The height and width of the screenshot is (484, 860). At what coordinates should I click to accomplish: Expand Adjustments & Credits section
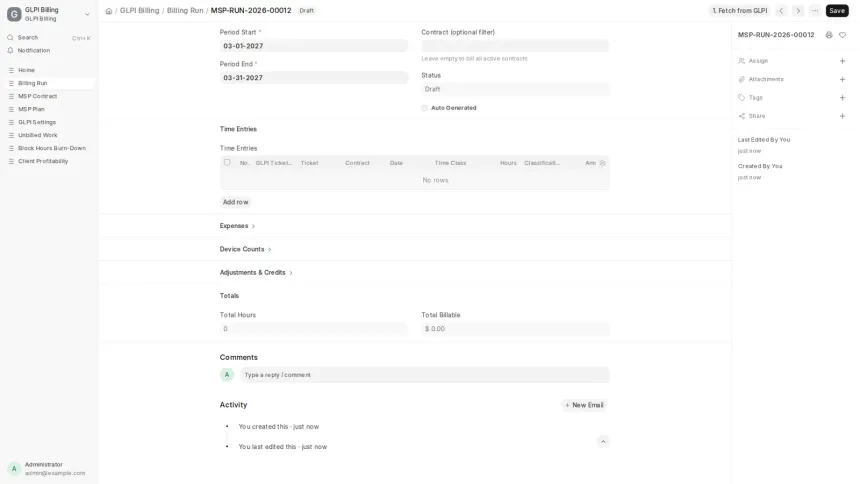pos(256,273)
